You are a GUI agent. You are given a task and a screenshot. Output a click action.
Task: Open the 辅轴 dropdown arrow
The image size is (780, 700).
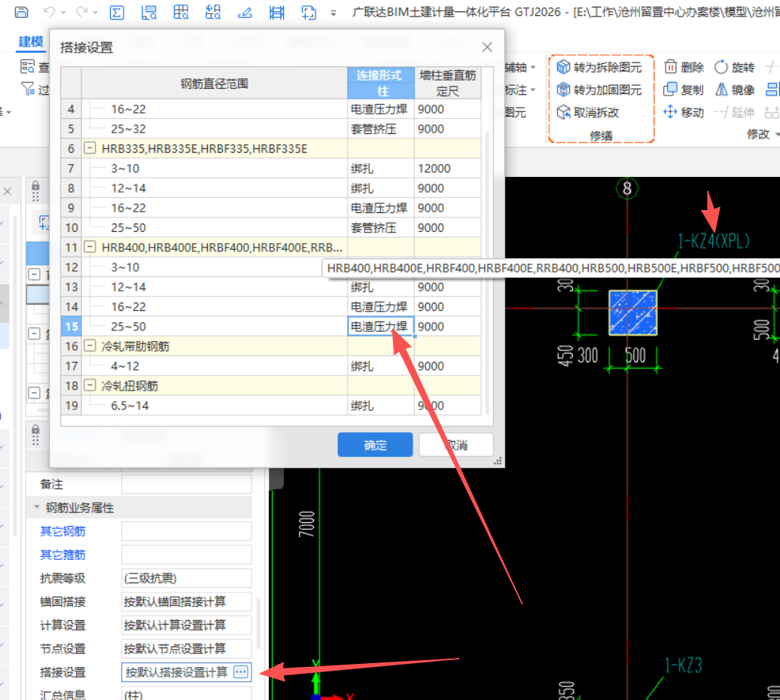point(533,67)
